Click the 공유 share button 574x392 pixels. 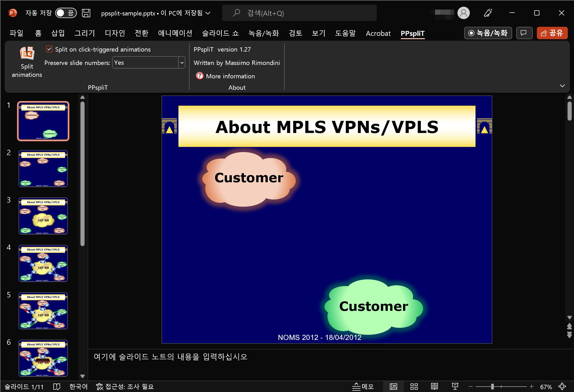click(552, 33)
